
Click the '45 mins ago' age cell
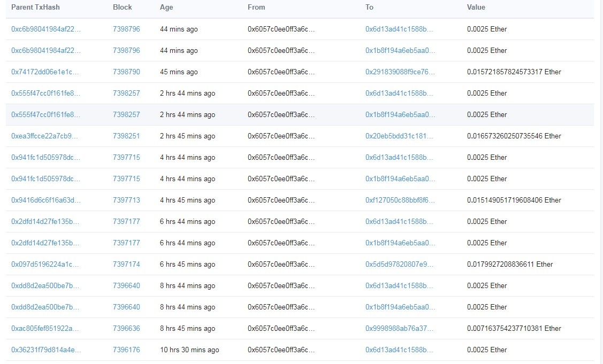[x=179, y=72]
